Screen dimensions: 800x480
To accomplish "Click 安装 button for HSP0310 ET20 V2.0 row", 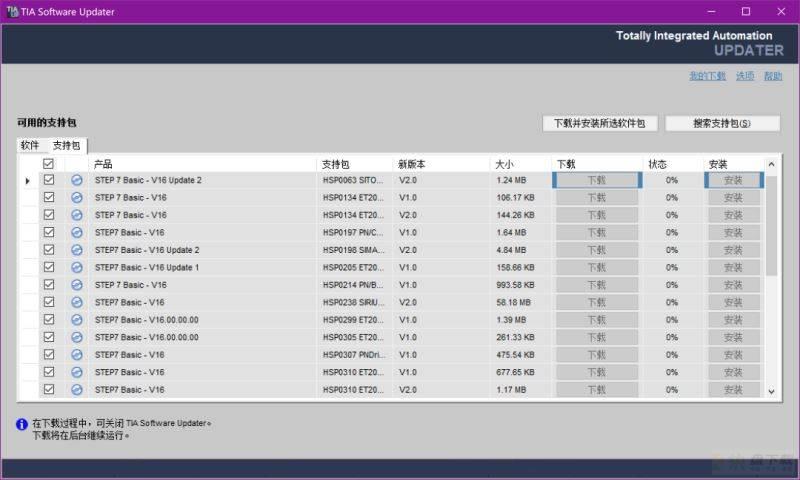I will tap(734, 390).
